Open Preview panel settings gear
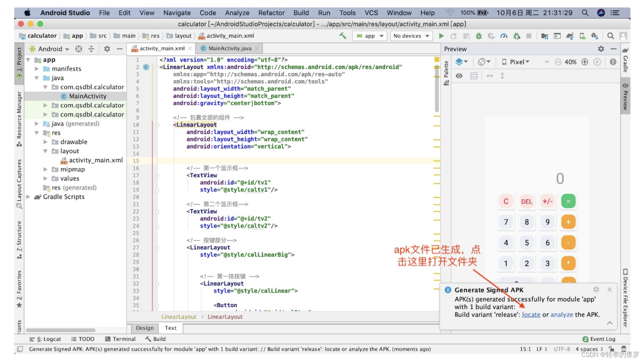Viewport: 644px width, 361px height. point(601,49)
